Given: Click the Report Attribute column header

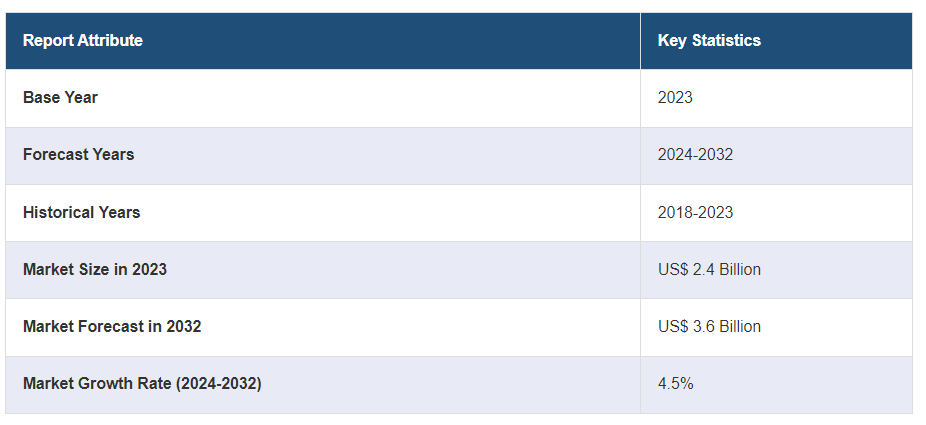Looking at the screenshot, I should 83,41.
